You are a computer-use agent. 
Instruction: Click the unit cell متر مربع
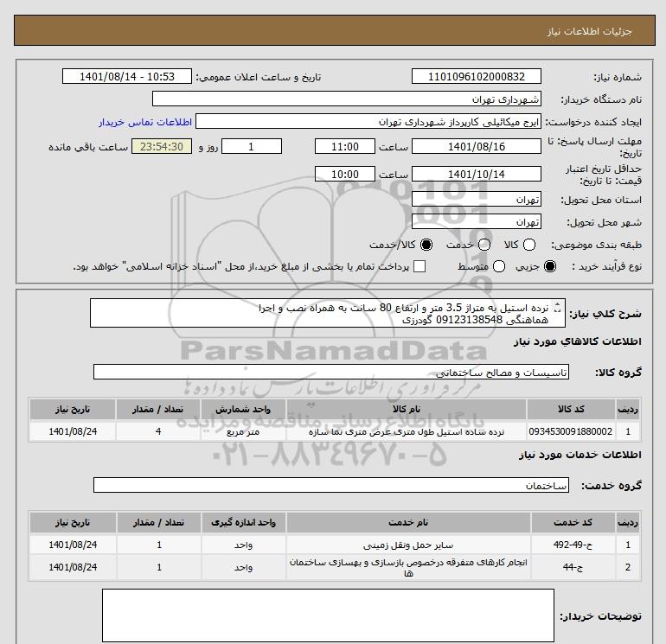click(x=243, y=431)
